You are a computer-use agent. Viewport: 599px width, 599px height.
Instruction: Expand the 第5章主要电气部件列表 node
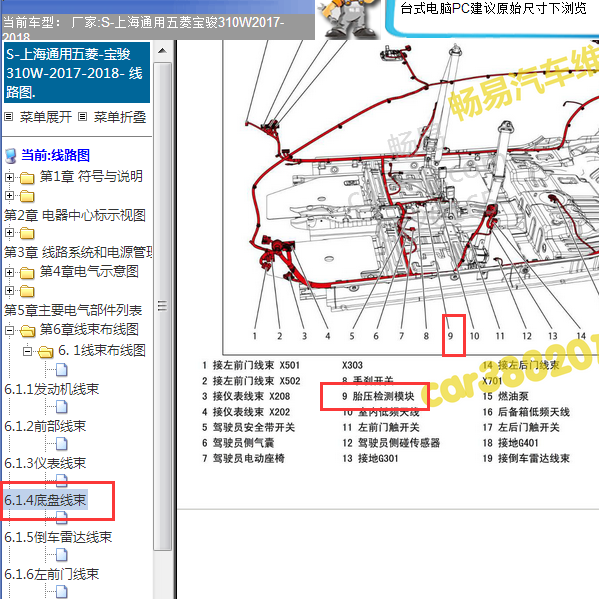9,291
